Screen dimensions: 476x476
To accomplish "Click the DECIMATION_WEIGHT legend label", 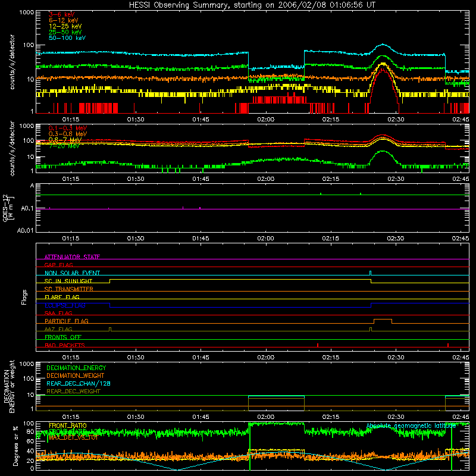I will 76,375.
